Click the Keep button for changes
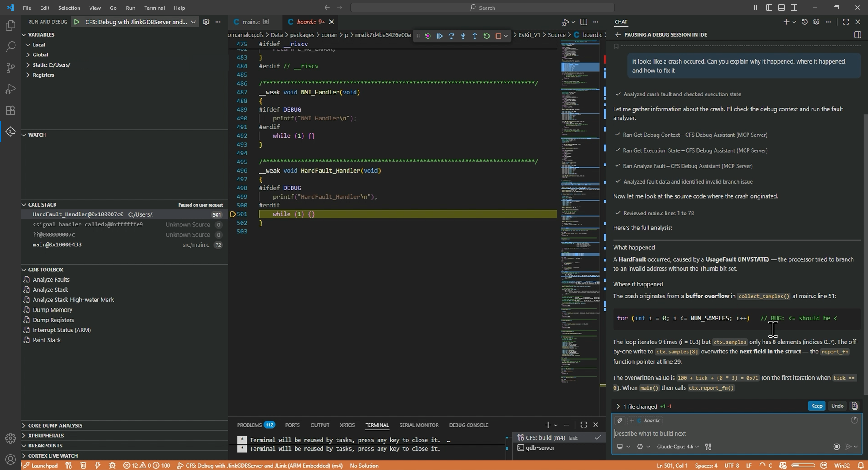The width and height of the screenshot is (868, 470). point(816,406)
